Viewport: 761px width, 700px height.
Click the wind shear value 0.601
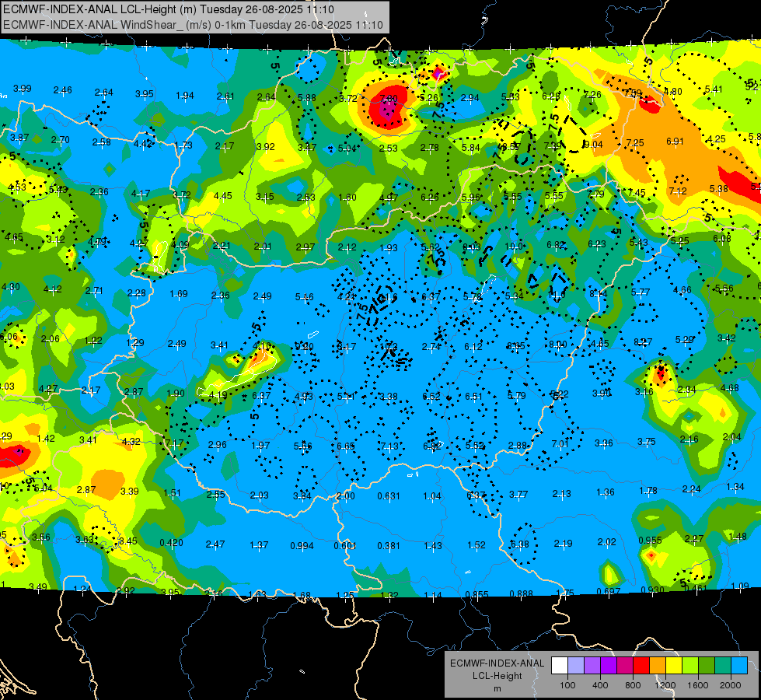coord(345,546)
